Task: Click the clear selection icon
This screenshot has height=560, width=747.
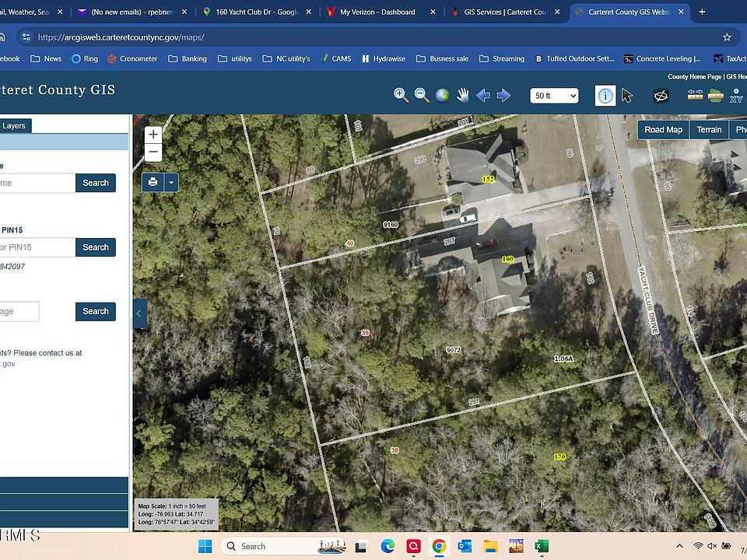Action: (x=661, y=96)
